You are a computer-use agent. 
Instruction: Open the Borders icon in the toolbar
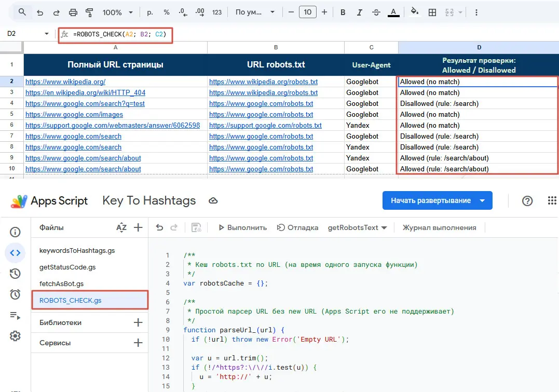pos(433,11)
